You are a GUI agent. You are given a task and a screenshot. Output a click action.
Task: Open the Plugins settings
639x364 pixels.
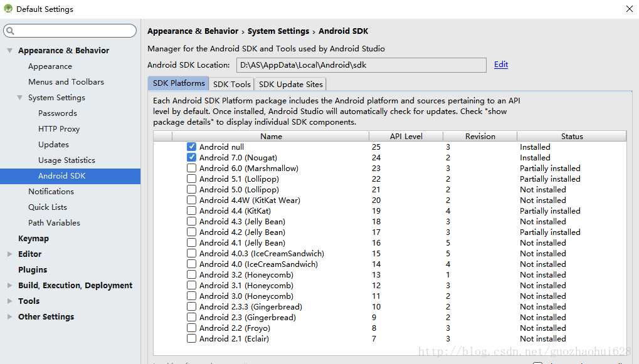pyautogui.click(x=33, y=270)
